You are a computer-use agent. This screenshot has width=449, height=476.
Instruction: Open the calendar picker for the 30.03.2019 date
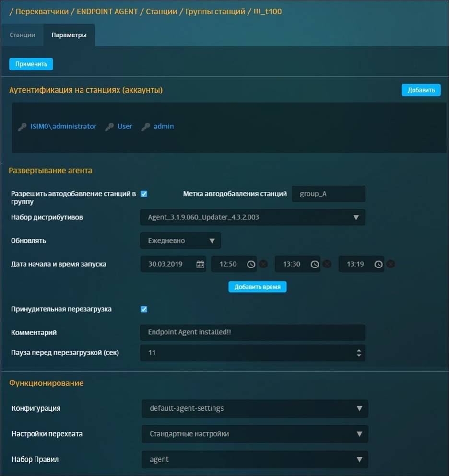200,264
